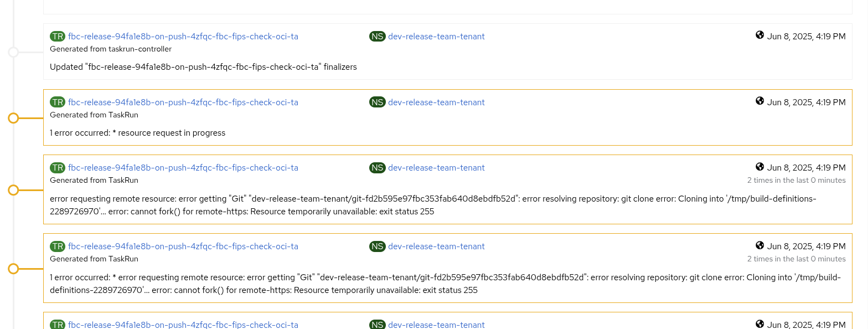The image size is (868, 329).
Task: Open dev-release-team-tenant namespace in 'resource request in progress' event
Action: coord(436,102)
